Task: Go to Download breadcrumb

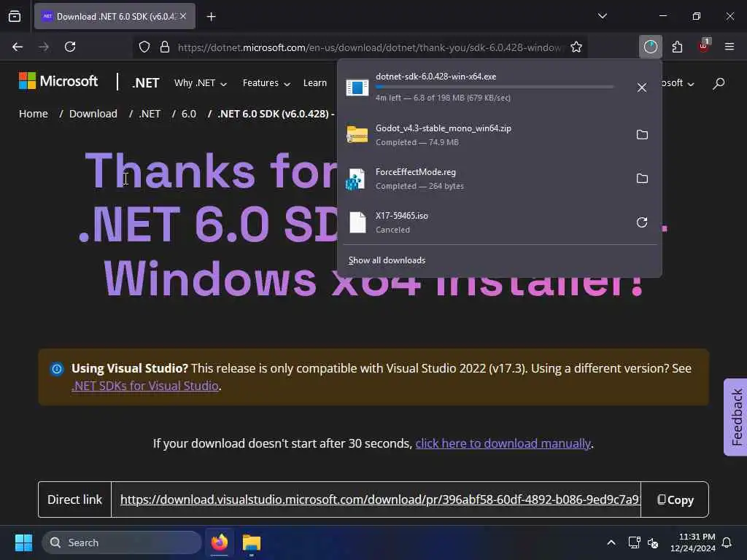Action: (x=93, y=114)
